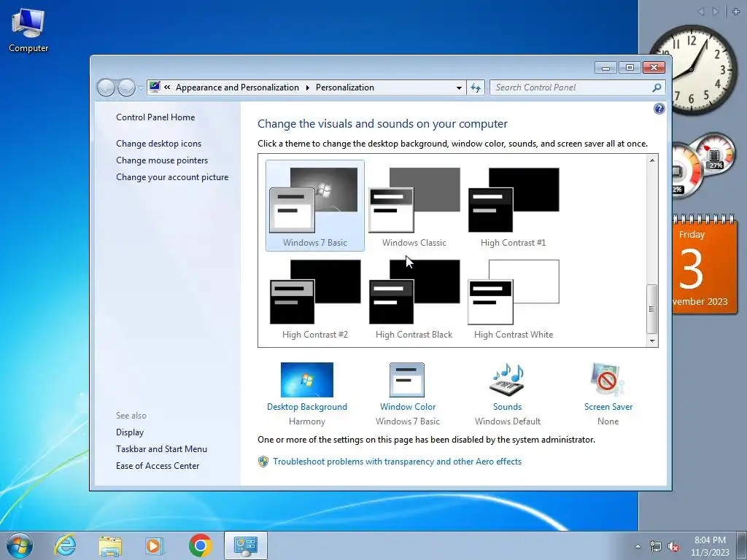The height and width of the screenshot is (560, 747).
Task: Open Troubleshoot problems with transparency link
Action: 398,462
